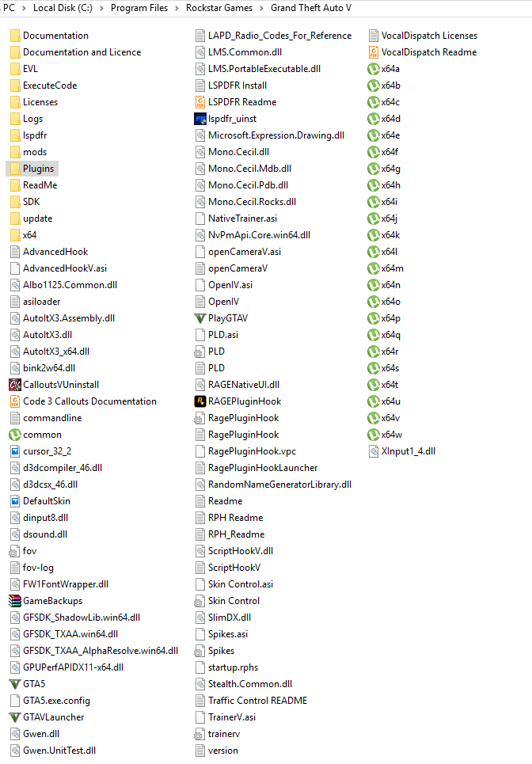Go to Rockstar Games breadcrumb
Screen dimensions: 532x764
coord(219,8)
